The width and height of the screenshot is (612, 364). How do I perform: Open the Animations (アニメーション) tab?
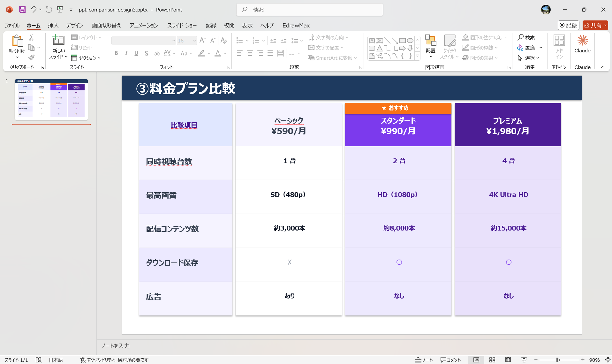(144, 25)
